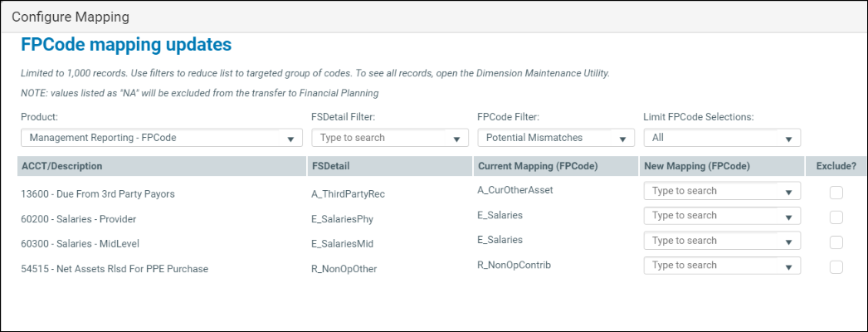Expand the FSDetail Filter dropdown arrow
This screenshot has height=332, width=868.
[x=456, y=139]
